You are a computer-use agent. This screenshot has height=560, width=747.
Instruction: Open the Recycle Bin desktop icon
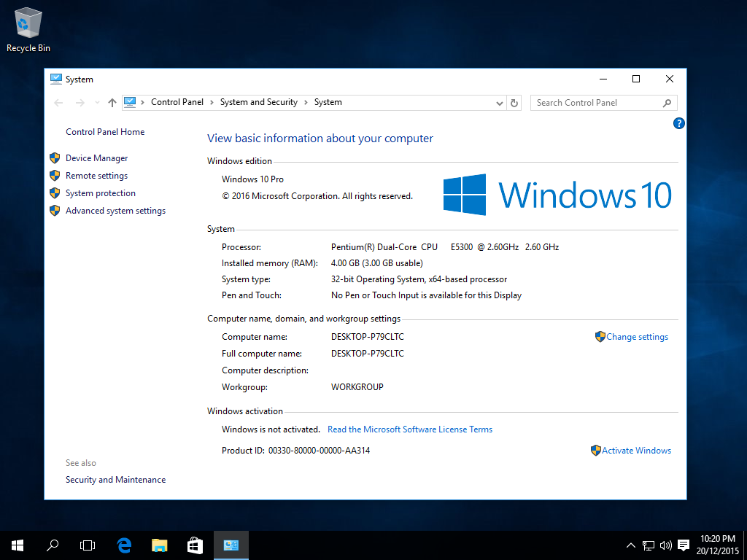click(x=28, y=29)
